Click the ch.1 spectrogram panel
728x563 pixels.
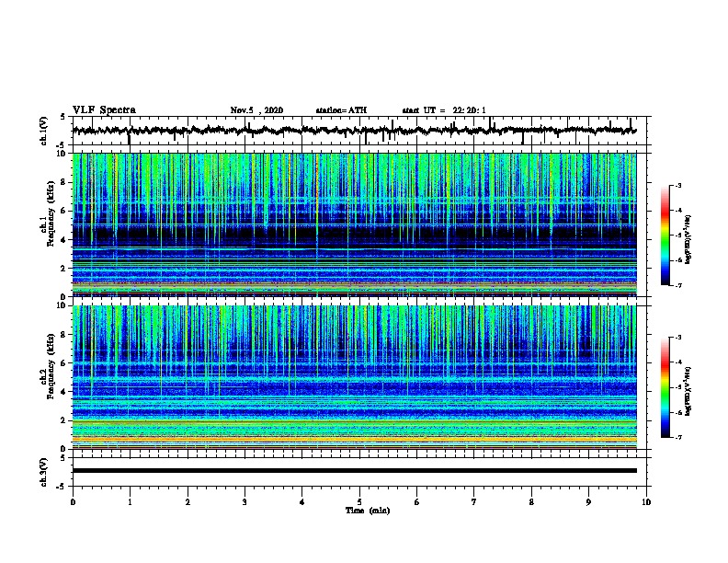tap(355, 224)
